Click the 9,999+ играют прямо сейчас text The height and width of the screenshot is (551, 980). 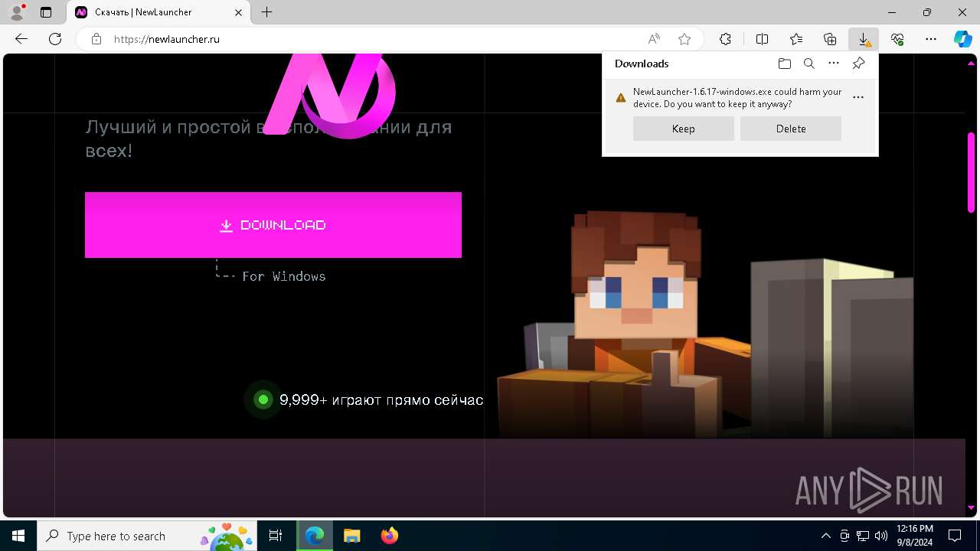pos(381,399)
